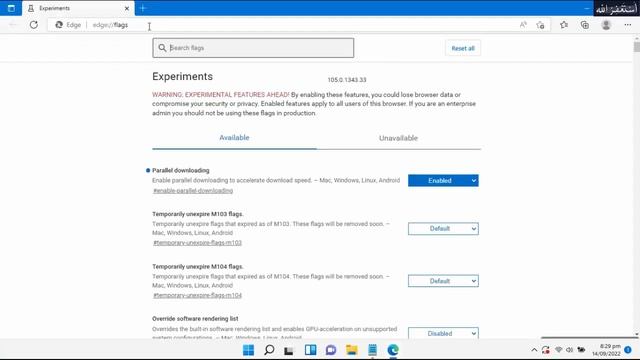Switch to the Unavailable tab
The width and height of the screenshot is (640, 360).
pos(398,138)
